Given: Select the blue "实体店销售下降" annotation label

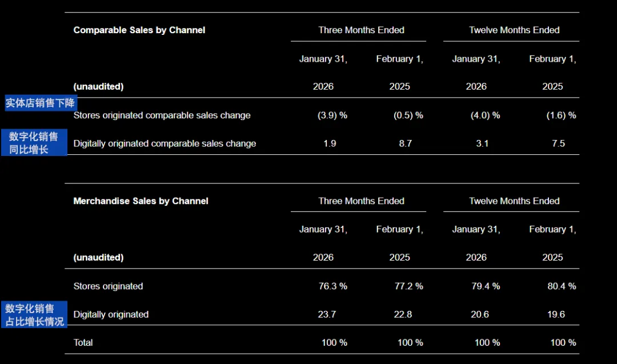Looking at the screenshot, I should click(41, 103).
